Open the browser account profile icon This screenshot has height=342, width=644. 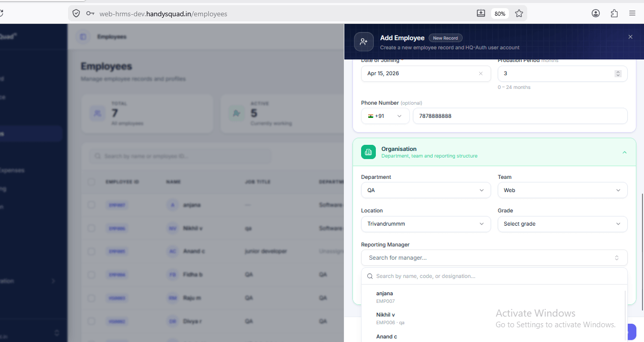[596, 14]
